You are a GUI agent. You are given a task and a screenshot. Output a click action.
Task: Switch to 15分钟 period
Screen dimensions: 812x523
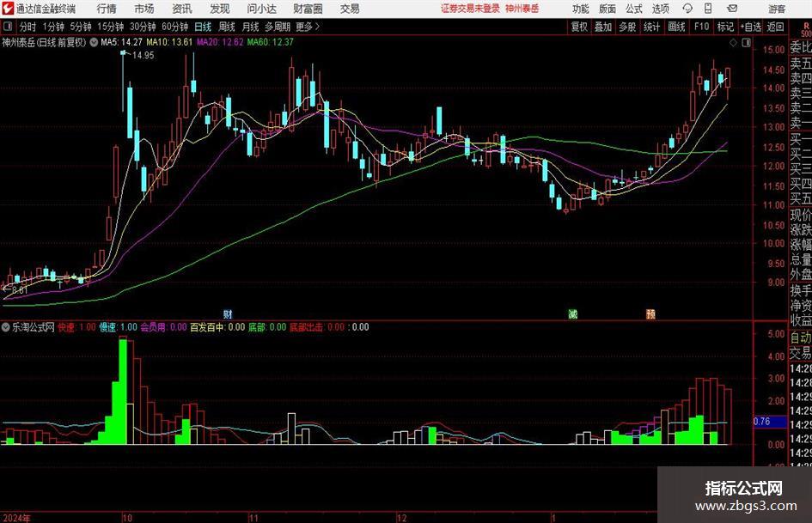pyautogui.click(x=111, y=27)
